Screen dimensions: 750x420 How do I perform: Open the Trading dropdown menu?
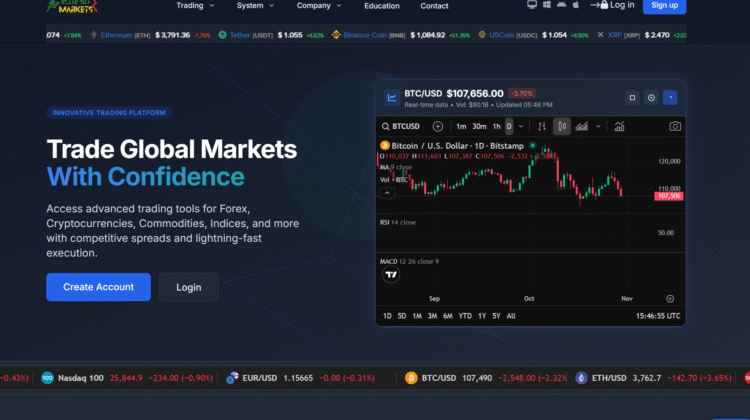[194, 5]
